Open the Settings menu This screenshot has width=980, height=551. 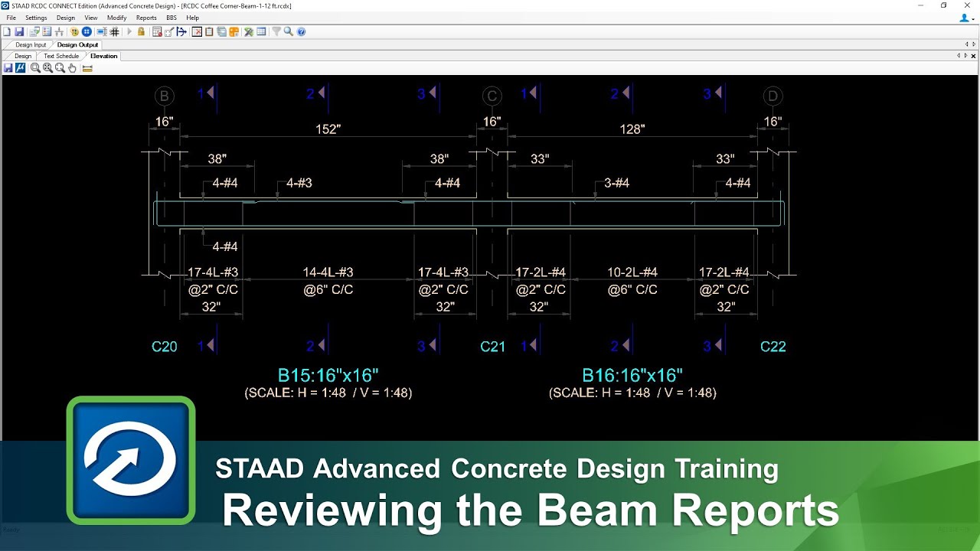click(x=36, y=18)
